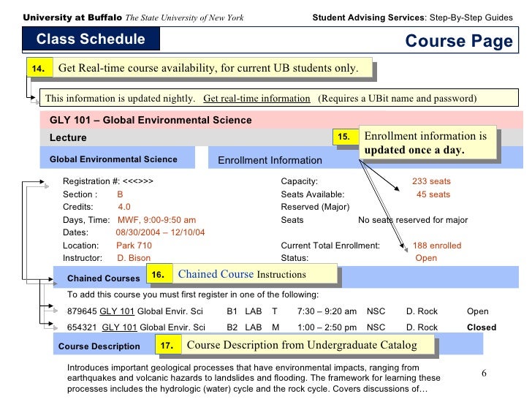
Task: Select instructor 'D. Bison'
Action: 134,258
